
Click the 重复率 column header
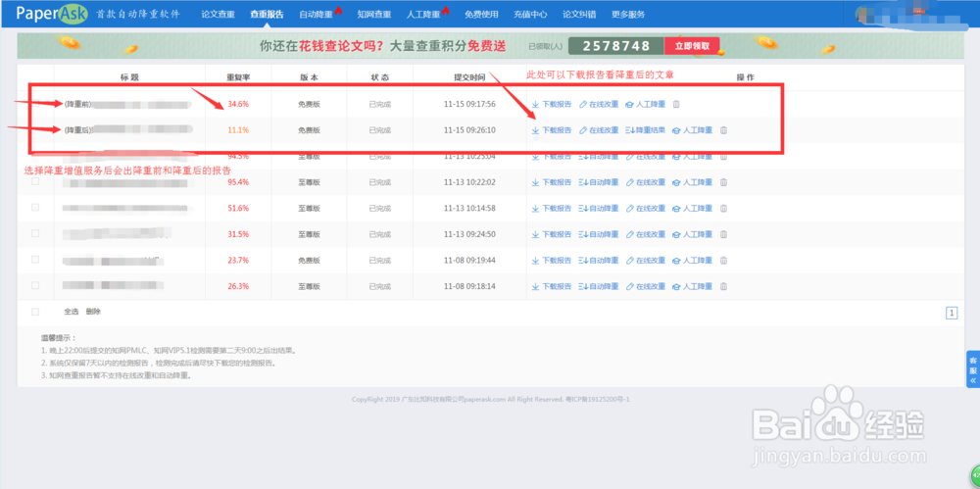coord(238,77)
